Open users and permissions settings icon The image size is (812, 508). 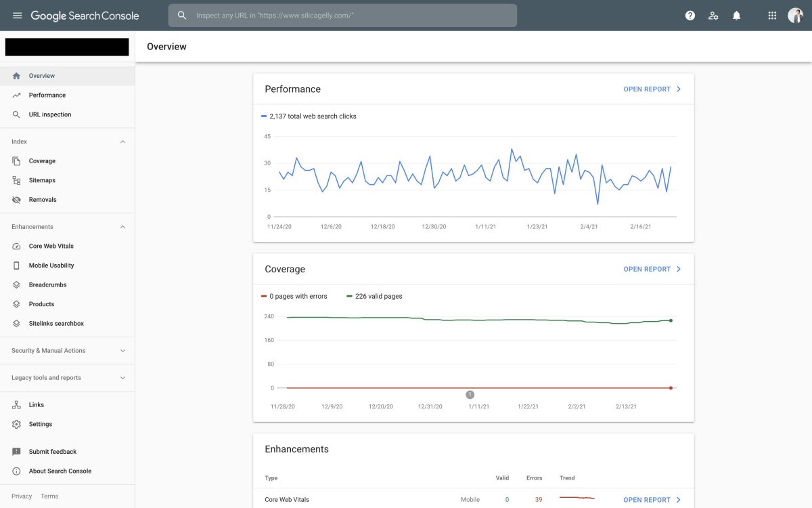point(713,16)
